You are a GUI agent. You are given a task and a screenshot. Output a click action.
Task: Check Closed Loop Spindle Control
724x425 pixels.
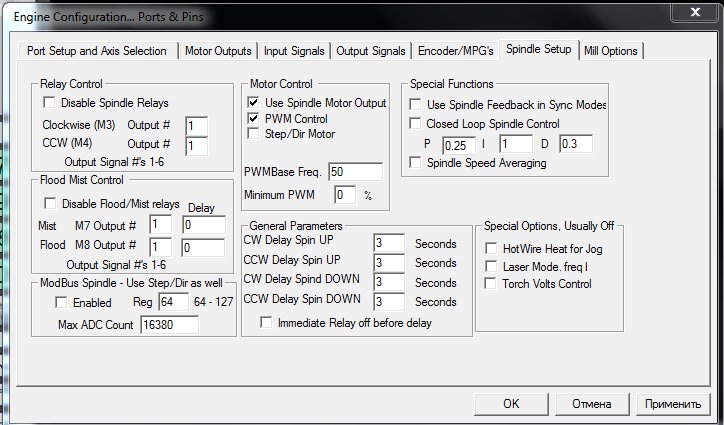tap(417, 124)
